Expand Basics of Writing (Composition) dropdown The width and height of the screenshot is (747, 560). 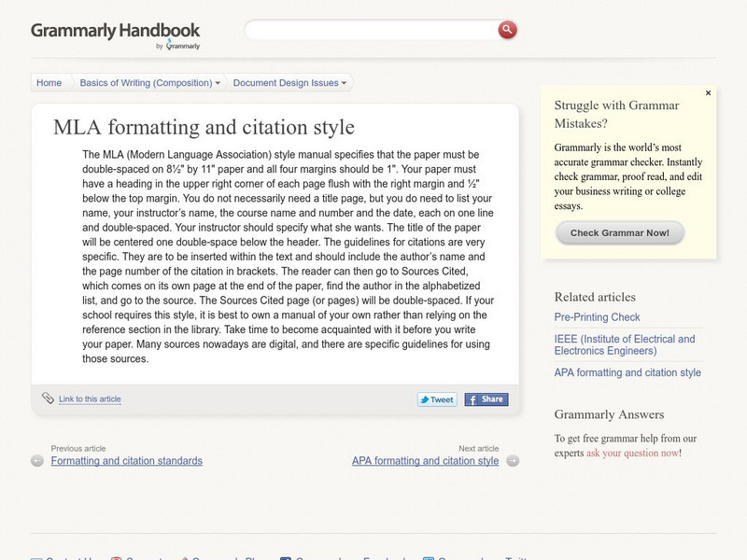[149, 83]
